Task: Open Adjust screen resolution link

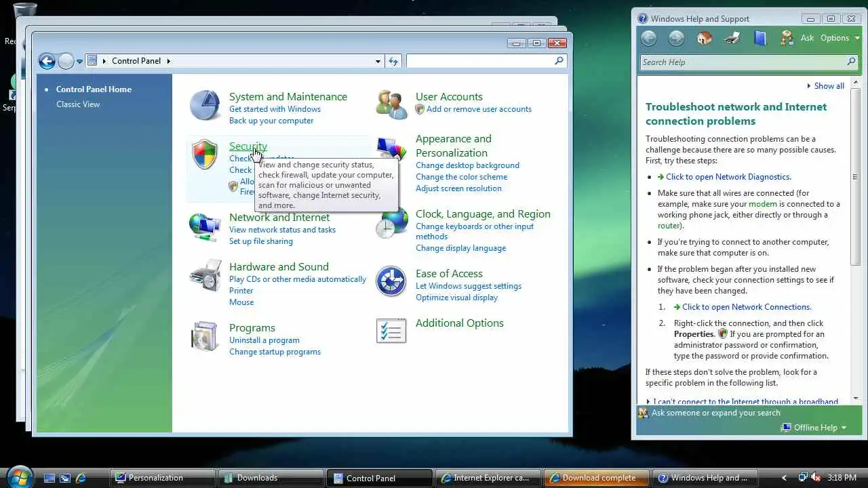Action: coord(458,188)
